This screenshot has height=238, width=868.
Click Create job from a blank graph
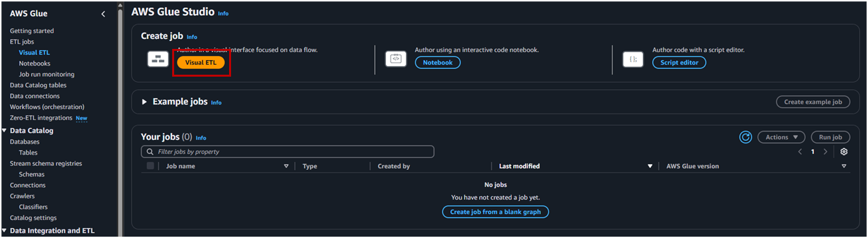tap(495, 212)
